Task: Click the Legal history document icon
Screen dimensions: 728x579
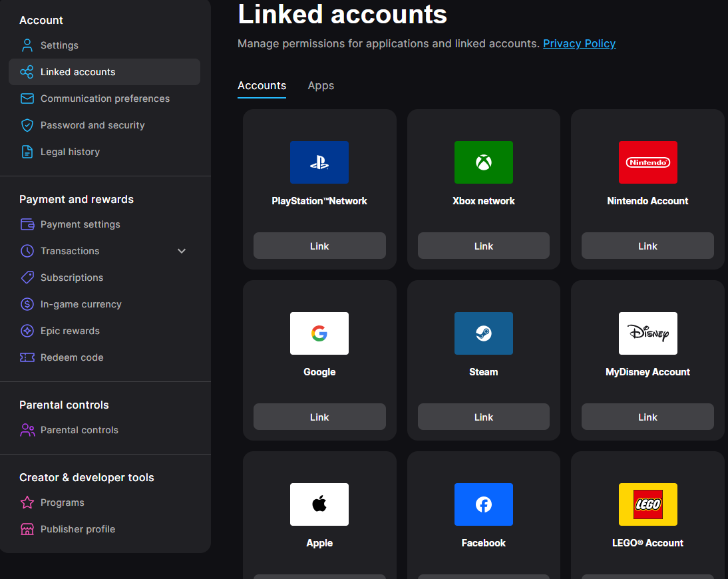Action: 27,152
